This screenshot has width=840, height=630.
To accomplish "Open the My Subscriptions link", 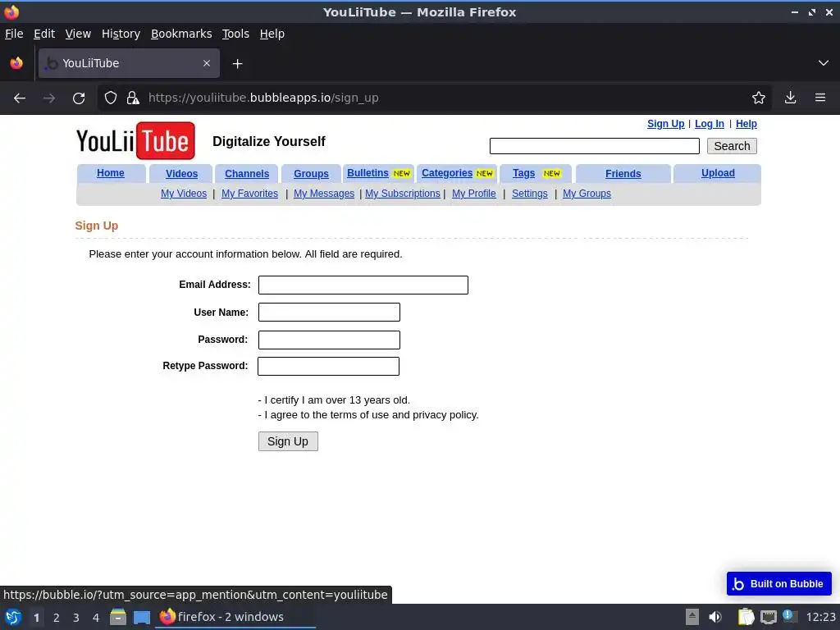I will point(402,194).
